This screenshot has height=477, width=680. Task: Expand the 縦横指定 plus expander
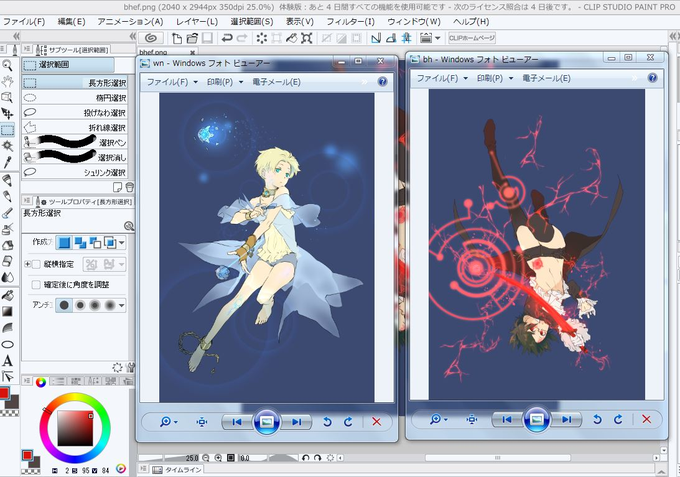(x=27, y=264)
